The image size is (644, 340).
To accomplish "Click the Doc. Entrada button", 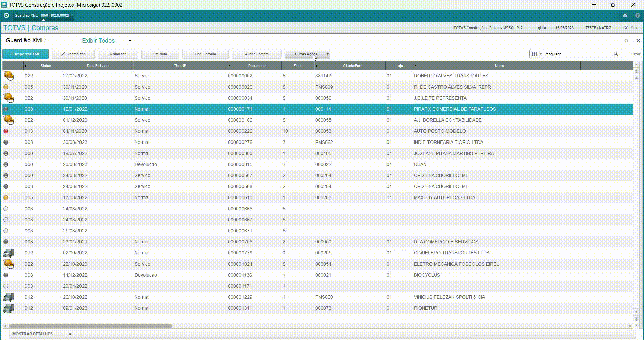I will (206, 54).
